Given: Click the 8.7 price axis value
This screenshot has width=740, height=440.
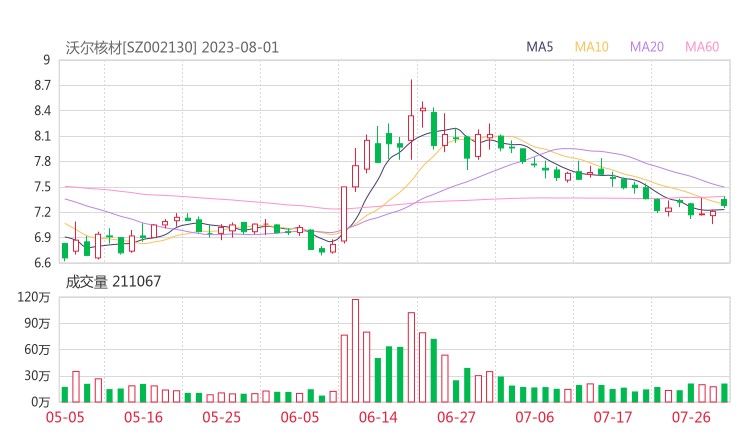Looking at the screenshot, I should [42, 85].
